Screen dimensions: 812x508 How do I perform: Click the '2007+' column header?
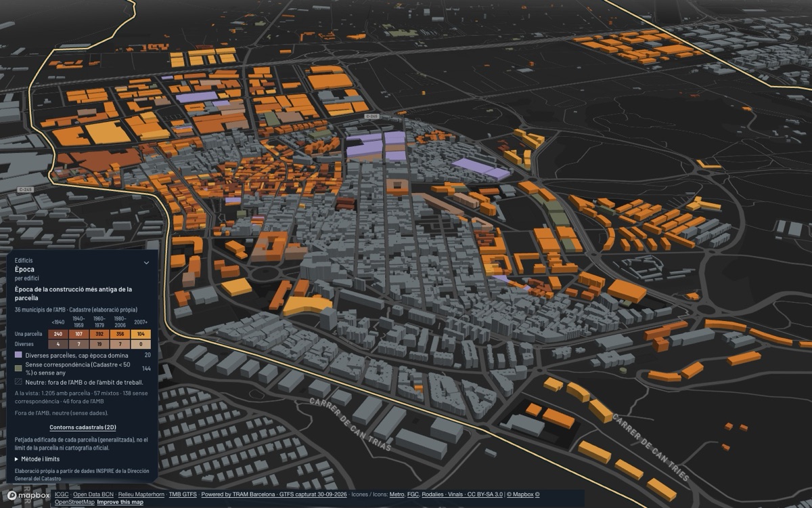pyautogui.click(x=140, y=322)
